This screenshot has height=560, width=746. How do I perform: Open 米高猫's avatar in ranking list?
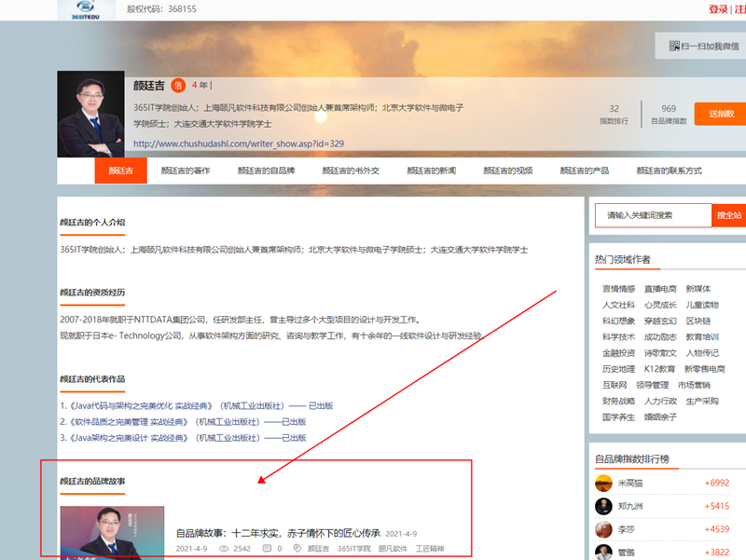pos(603,484)
